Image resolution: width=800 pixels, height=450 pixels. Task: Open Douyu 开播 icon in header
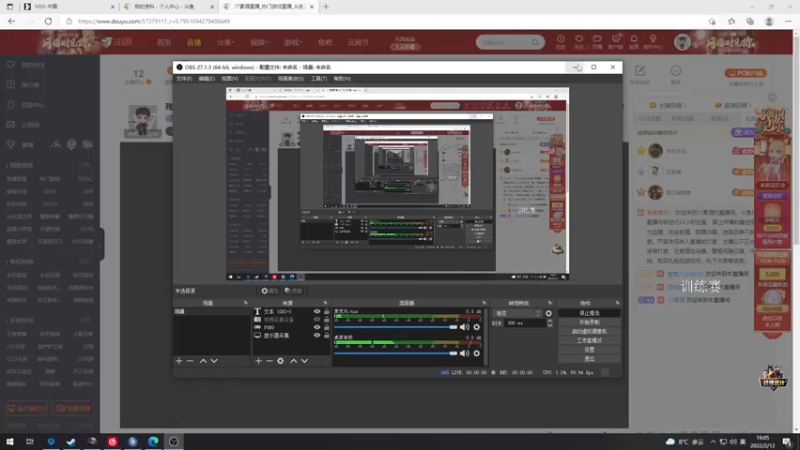click(x=597, y=39)
